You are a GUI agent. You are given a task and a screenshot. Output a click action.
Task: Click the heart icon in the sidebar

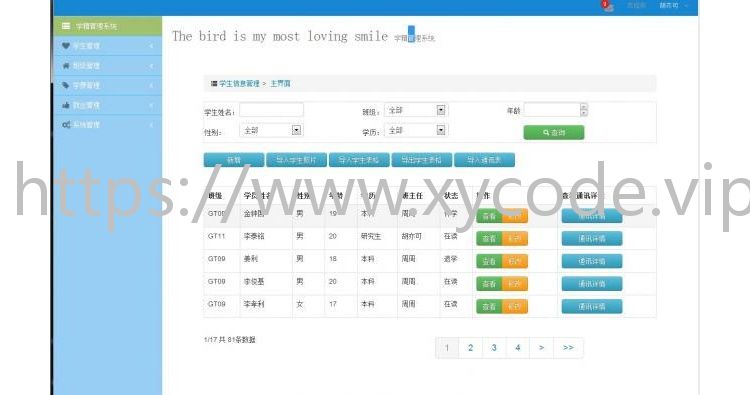[x=66, y=46]
